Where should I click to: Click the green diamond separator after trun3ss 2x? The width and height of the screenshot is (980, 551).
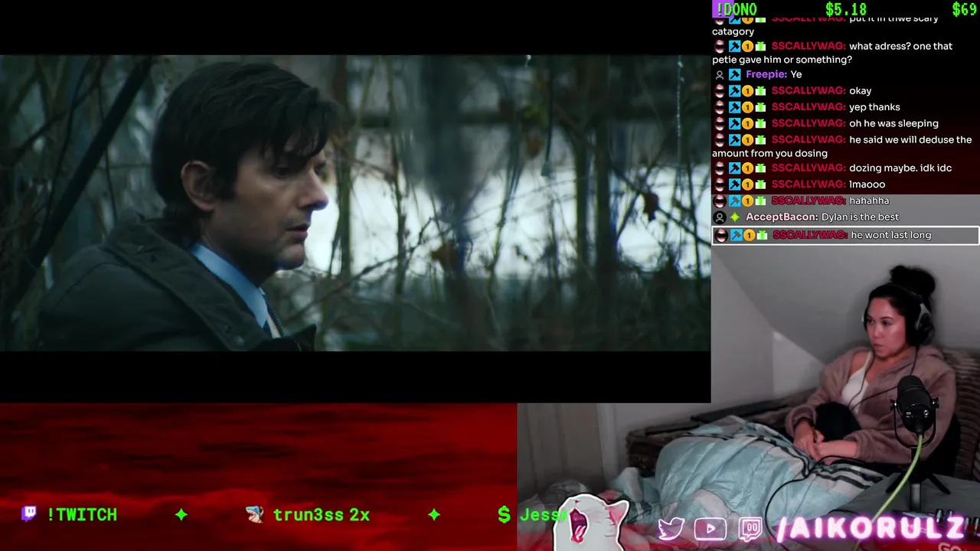click(x=434, y=515)
